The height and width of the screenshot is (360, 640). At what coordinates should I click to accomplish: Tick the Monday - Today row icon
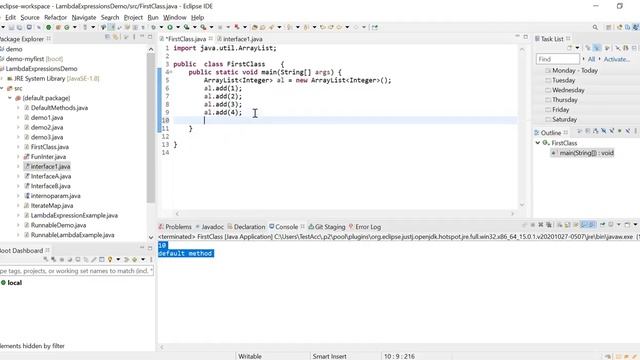pyautogui.click(x=548, y=71)
